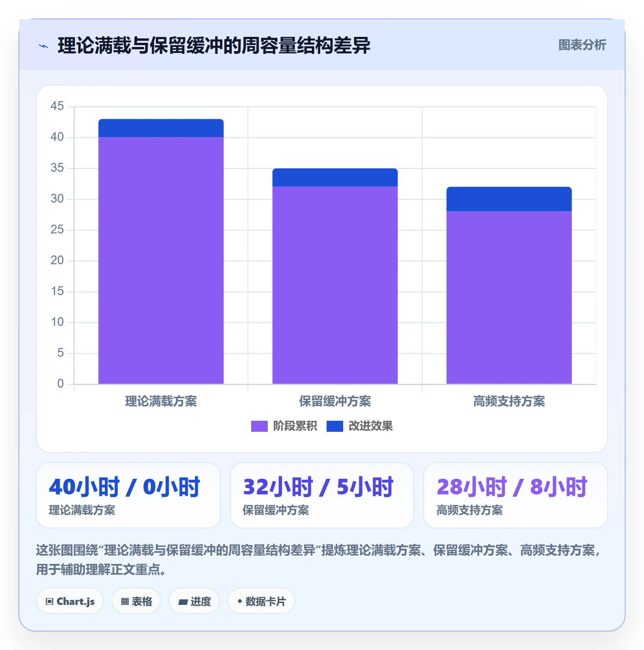The height and width of the screenshot is (650, 644).
Task: Click the 32小时 / 5小时 stat card
Action: 322,495
